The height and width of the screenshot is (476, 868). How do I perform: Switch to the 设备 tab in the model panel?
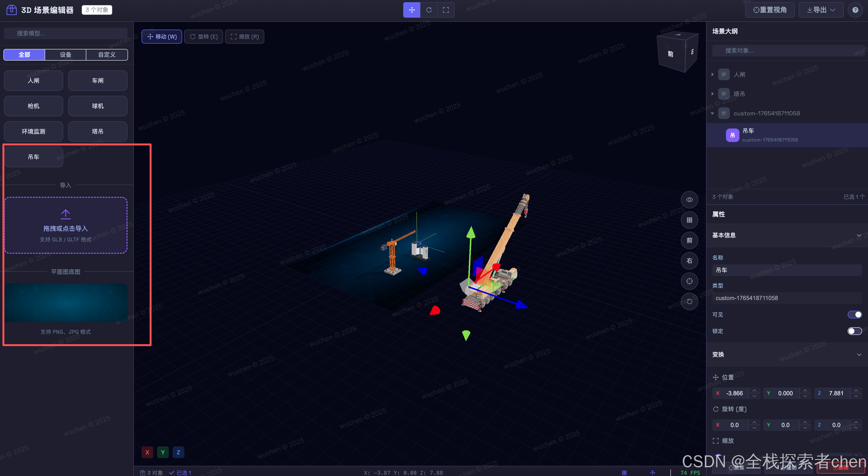point(65,55)
